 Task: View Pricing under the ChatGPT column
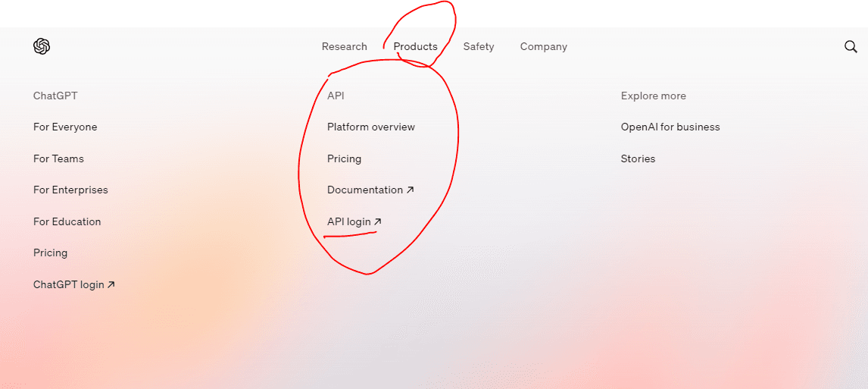click(50, 253)
